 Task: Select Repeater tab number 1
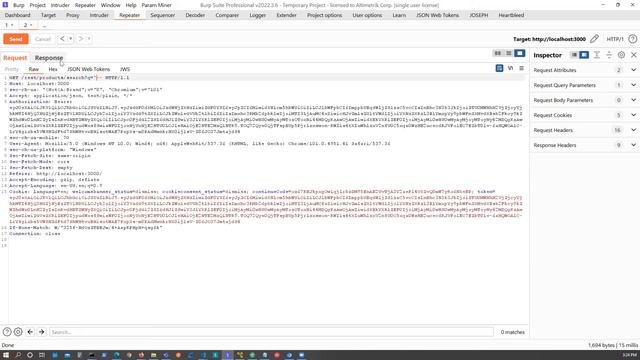9,25
